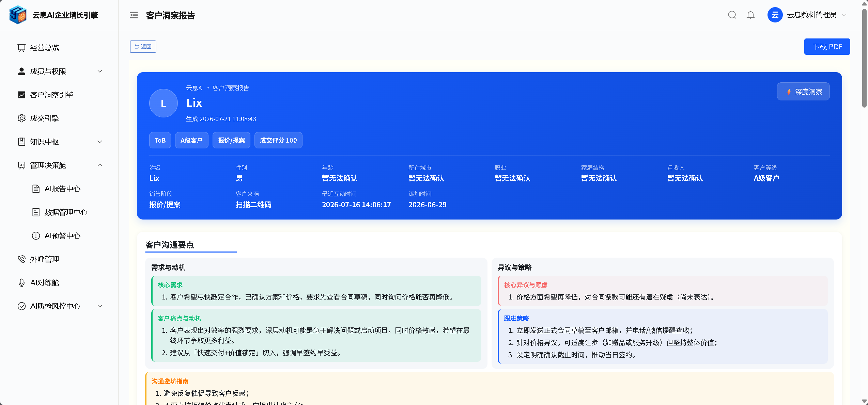Screen dimensions: 868x405
Task: Click the 成交评分 100 tag
Action: (x=278, y=140)
